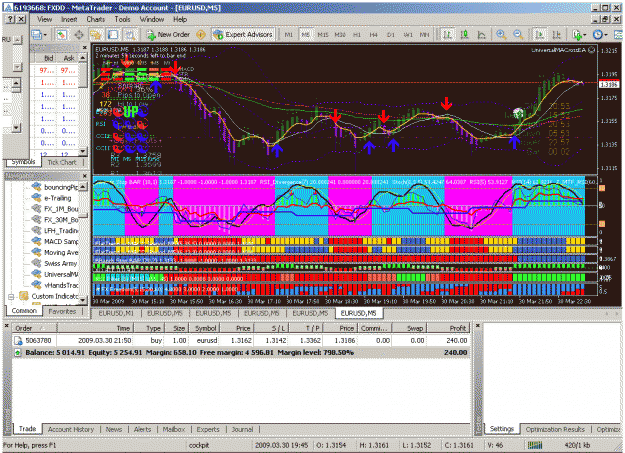
Task: Open the Experts tab
Action: (208, 429)
